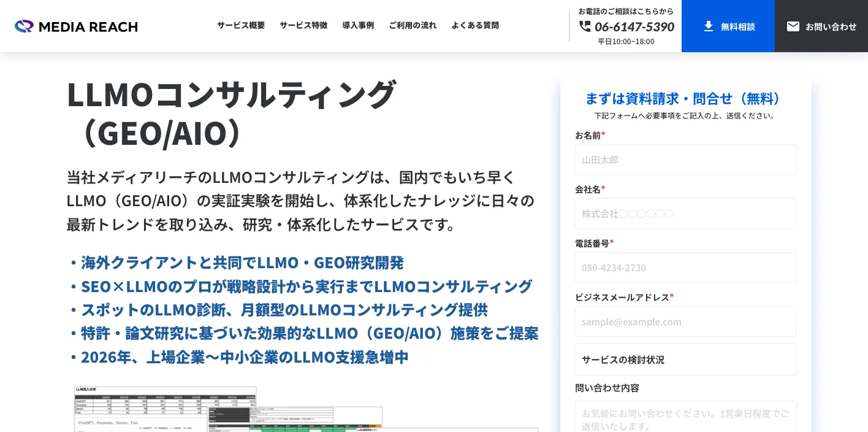868x432 pixels.
Task: Click the blue 無料相談 button
Action: click(728, 26)
